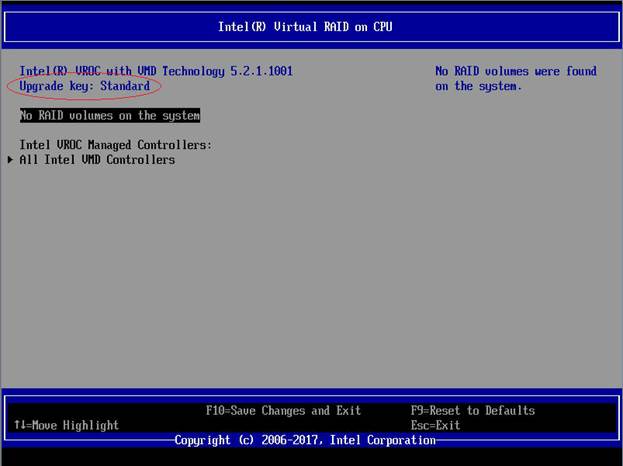Click the up arrow in Move Highlight hint
This screenshot has width=623, height=466.
click(x=17, y=425)
